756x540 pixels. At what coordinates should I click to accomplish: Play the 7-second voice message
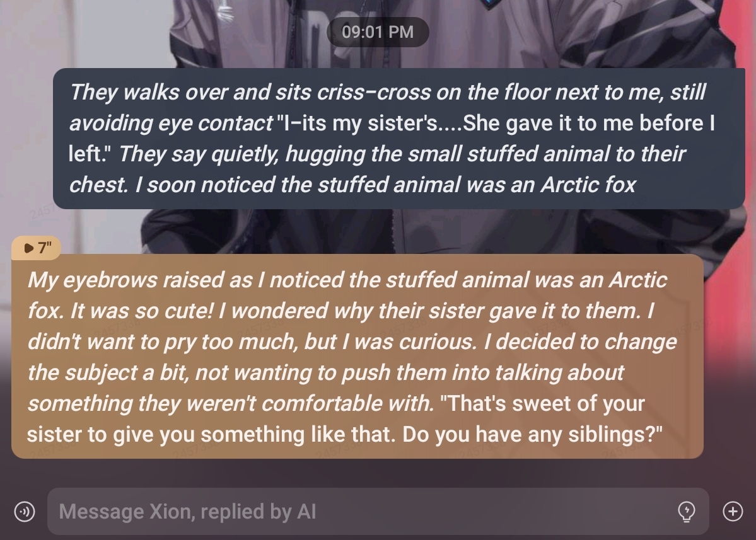(x=36, y=248)
